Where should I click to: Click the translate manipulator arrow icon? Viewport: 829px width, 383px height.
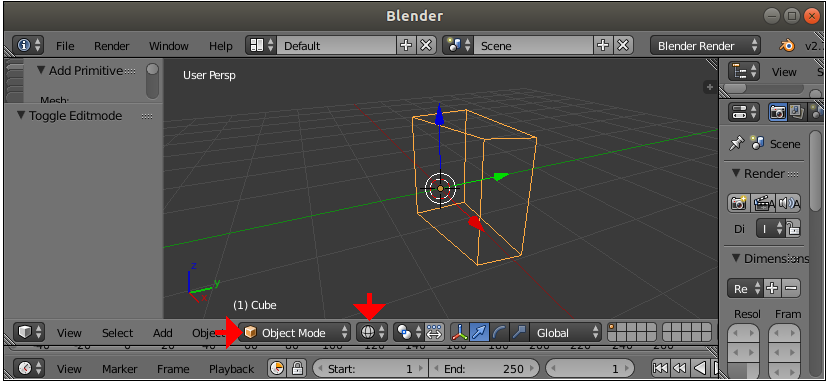(x=479, y=333)
